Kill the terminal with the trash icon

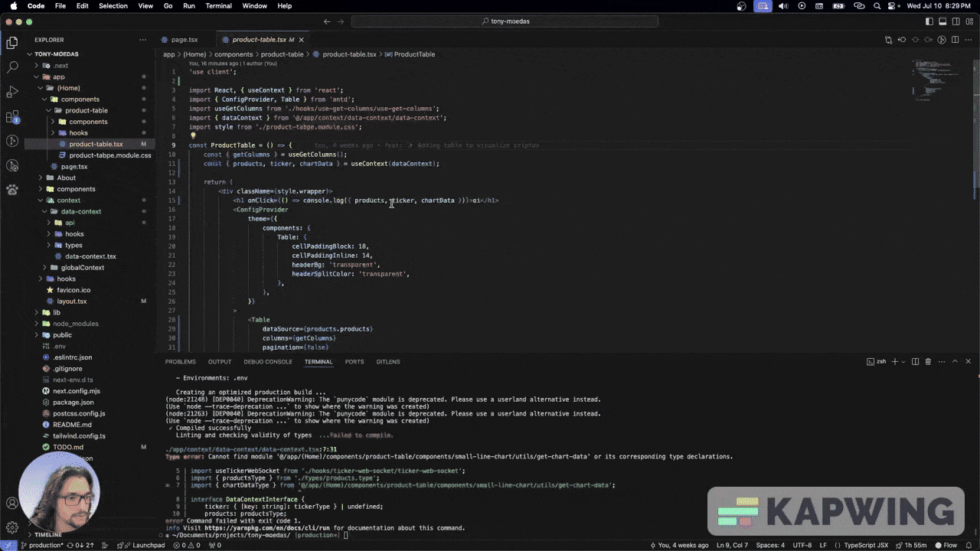coord(928,361)
